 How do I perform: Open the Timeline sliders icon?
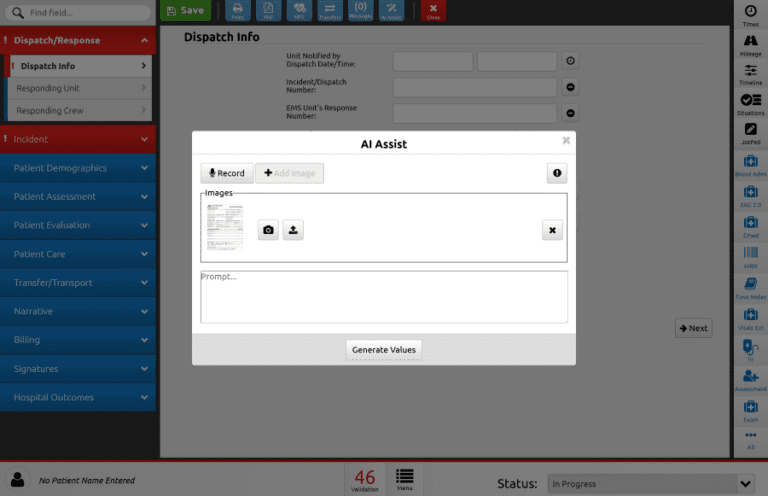tap(750, 74)
